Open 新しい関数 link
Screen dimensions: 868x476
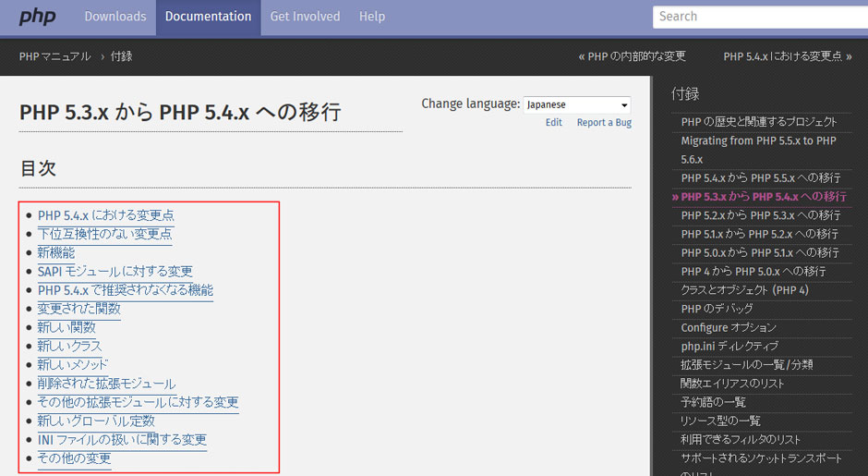[x=66, y=327]
